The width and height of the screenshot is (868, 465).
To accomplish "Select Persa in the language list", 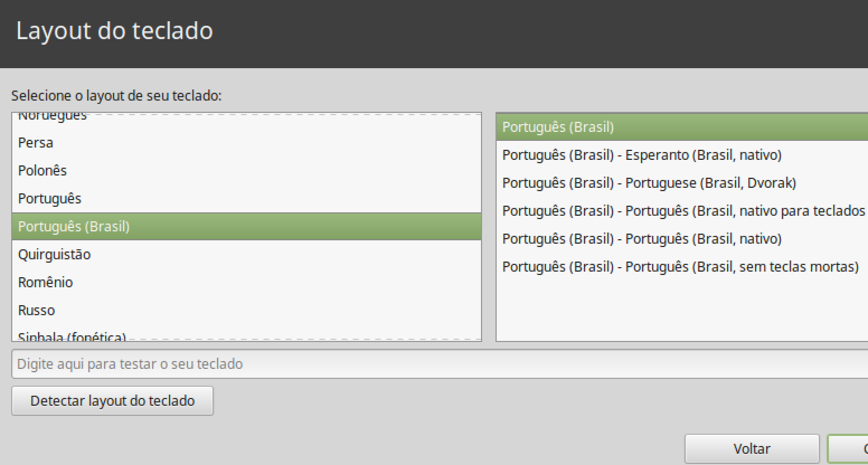I will click(36, 143).
